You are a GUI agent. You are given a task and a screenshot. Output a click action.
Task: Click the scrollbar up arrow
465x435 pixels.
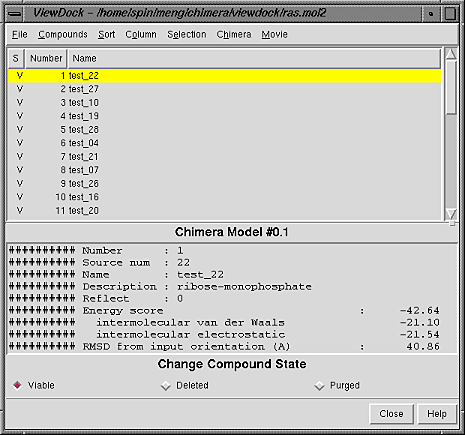[x=451, y=54]
